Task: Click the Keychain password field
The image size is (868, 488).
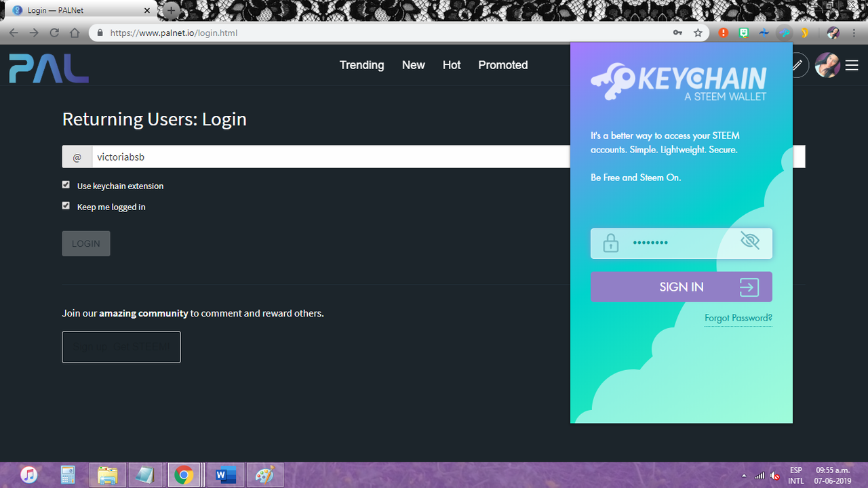Action: pyautogui.click(x=682, y=243)
